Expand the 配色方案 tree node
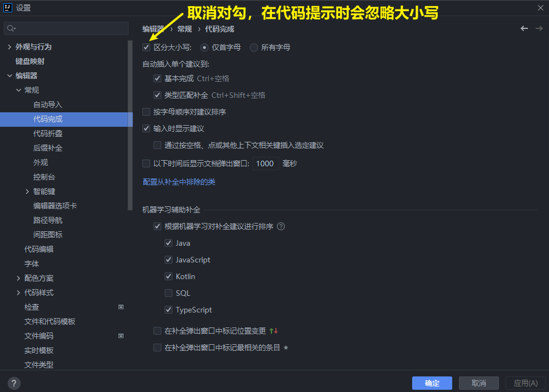The image size is (549, 392). (x=18, y=278)
